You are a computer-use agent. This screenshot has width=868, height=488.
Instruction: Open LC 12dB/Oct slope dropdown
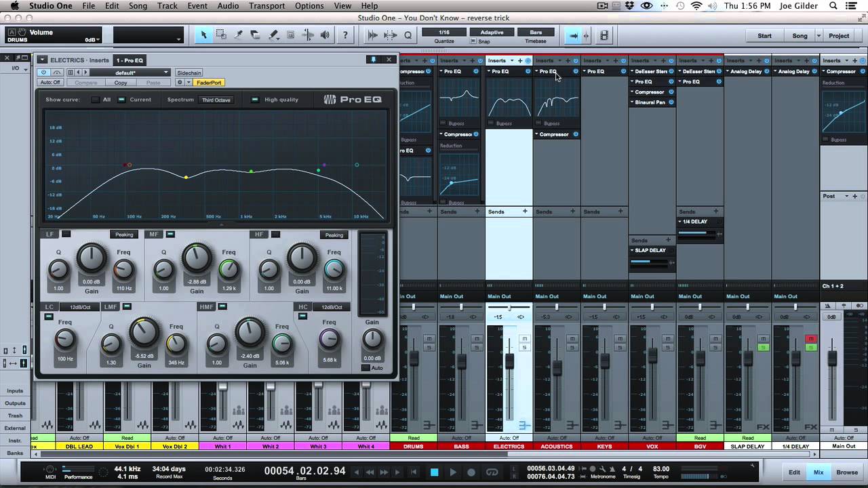tap(80, 307)
